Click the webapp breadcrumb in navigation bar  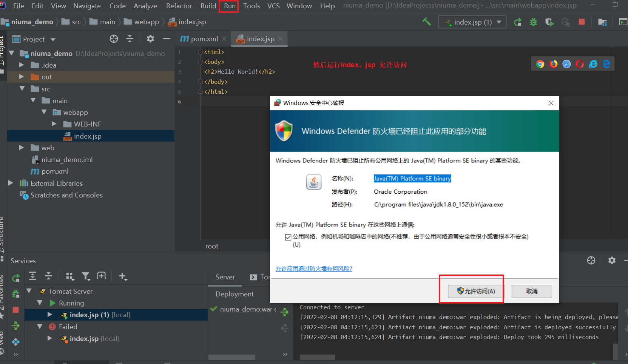point(147,22)
